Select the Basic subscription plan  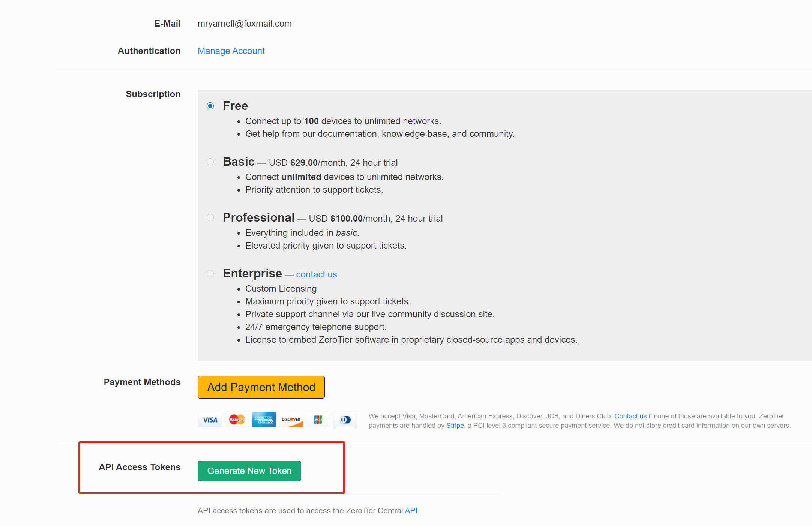click(210, 162)
